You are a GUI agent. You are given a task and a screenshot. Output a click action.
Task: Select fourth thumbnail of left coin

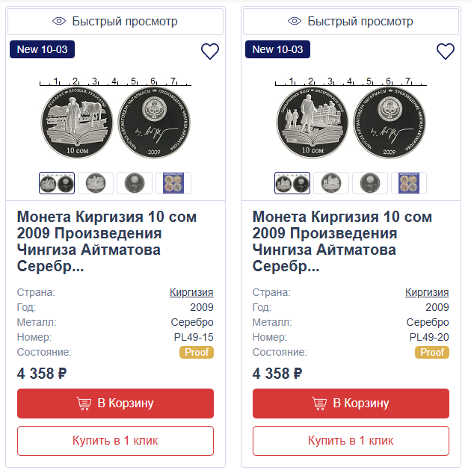coord(173,183)
